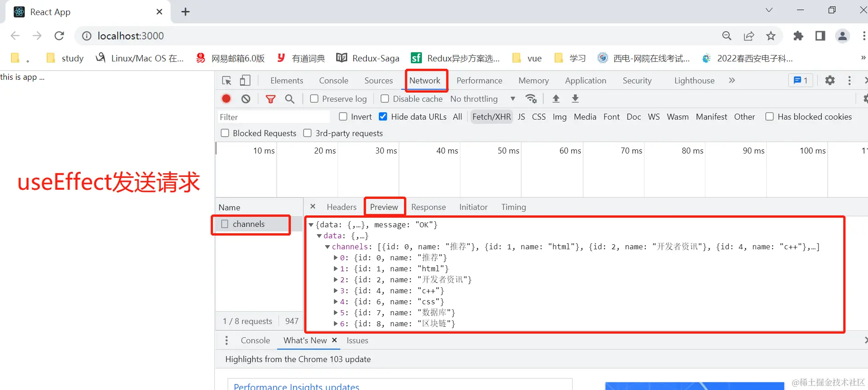Screen dimensions: 868x390
Task: Open the Chrome profile avatar
Action: coord(842,36)
